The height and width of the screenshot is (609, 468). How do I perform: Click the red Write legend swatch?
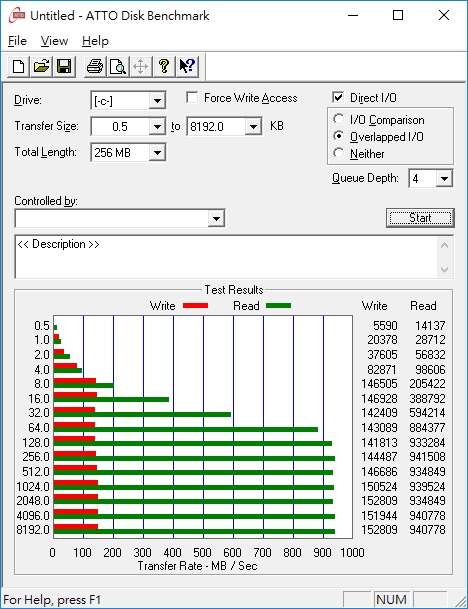[x=195, y=306]
